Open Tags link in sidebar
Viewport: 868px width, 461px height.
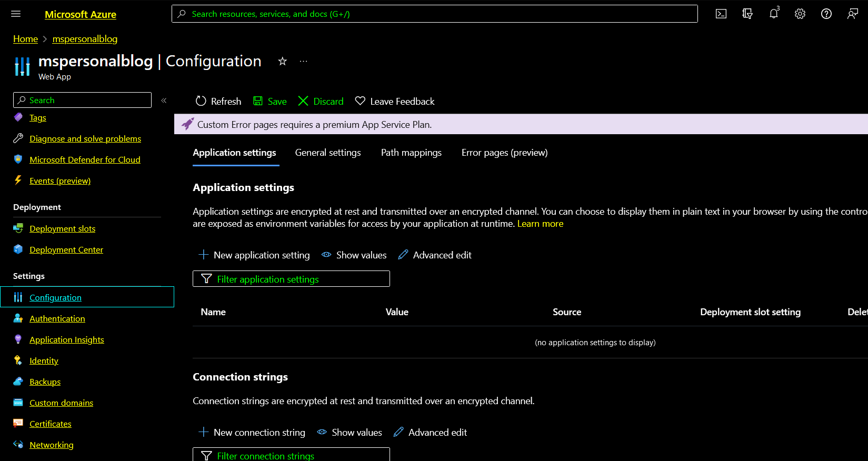tap(38, 117)
